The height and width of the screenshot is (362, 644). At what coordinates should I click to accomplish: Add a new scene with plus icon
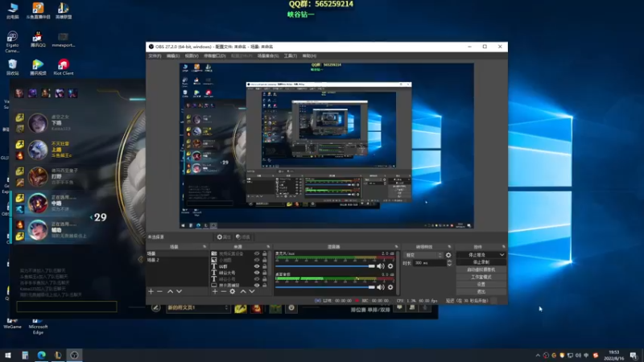pos(151,291)
